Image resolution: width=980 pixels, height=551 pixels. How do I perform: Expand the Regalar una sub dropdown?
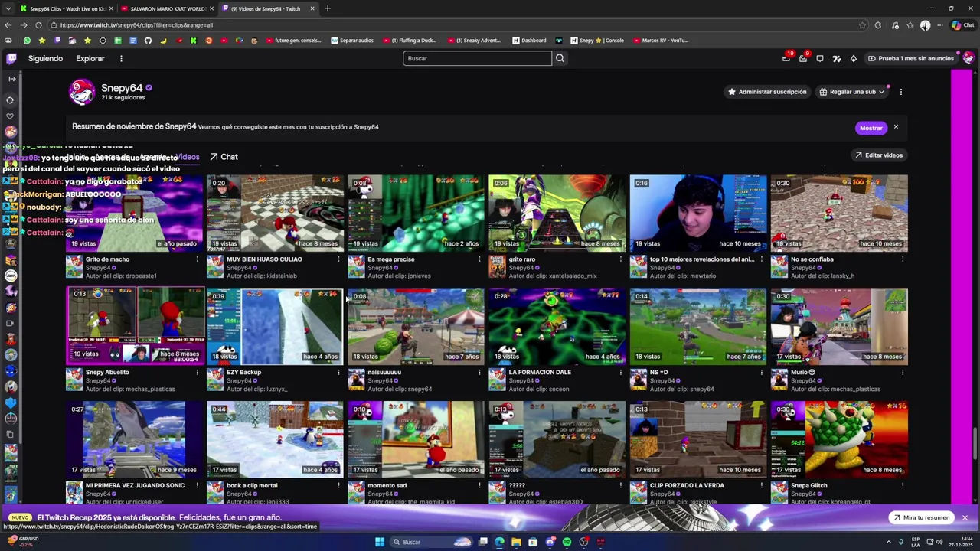[851, 92]
